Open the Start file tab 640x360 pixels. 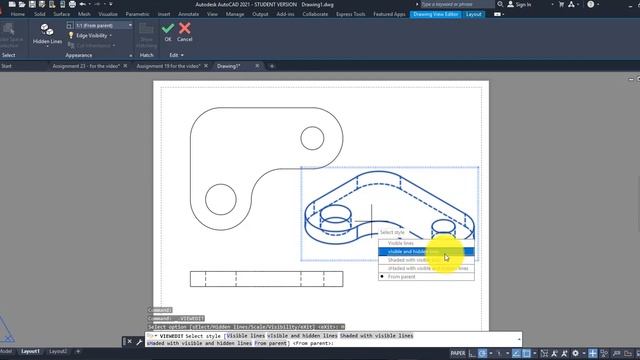(x=6, y=66)
